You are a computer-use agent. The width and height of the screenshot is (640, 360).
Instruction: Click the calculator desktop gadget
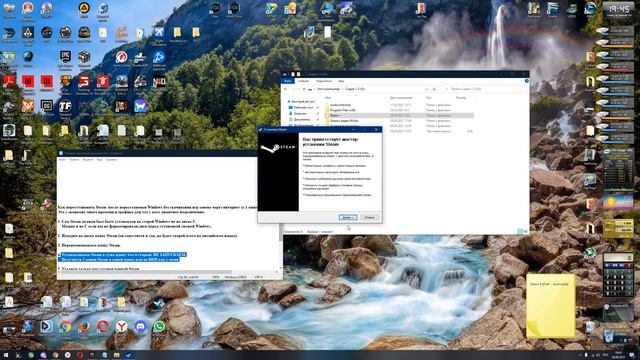click(618, 275)
